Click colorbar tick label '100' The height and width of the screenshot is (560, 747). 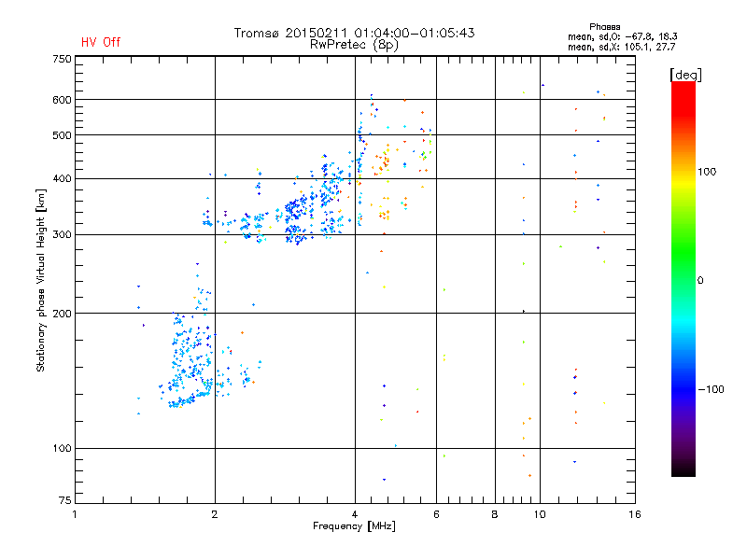707,172
